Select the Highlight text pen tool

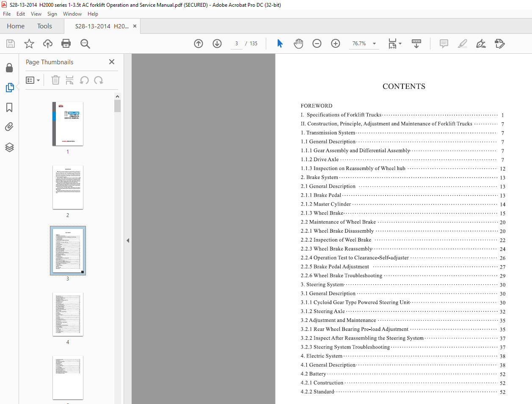click(463, 44)
